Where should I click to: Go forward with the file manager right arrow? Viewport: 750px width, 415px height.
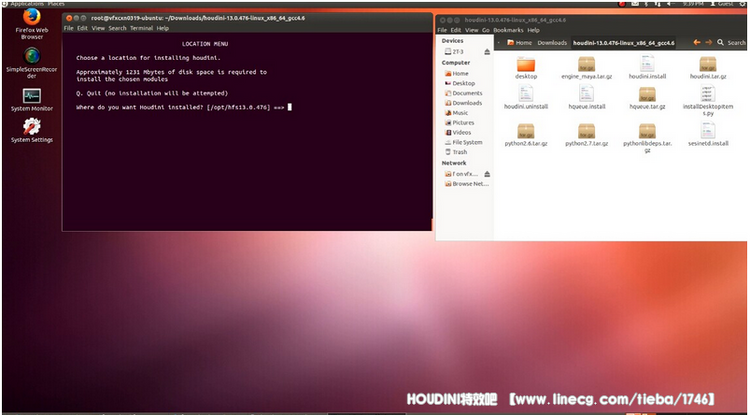pyautogui.click(x=708, y=43)
